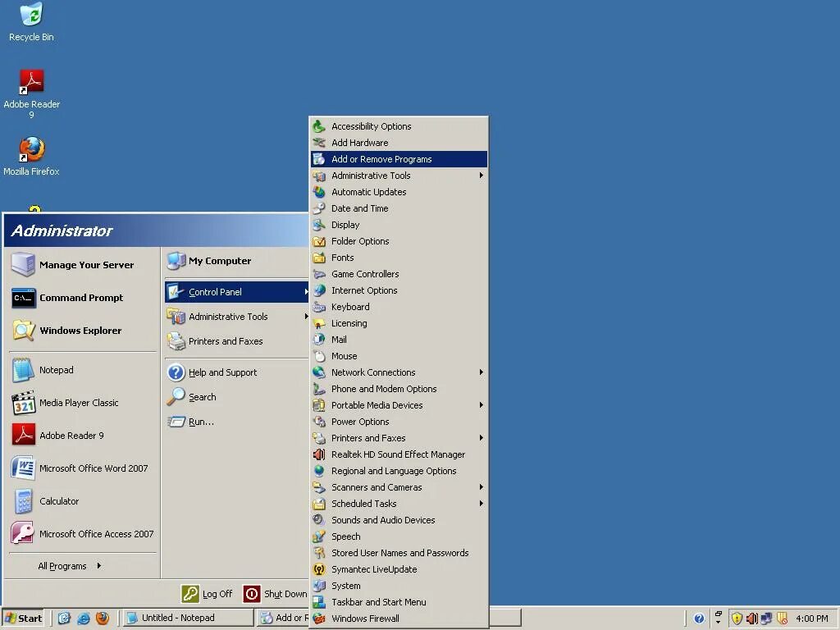Screen dimensions: 840x630
Task: Open Date and Time settings
Action: pos(399,208)
